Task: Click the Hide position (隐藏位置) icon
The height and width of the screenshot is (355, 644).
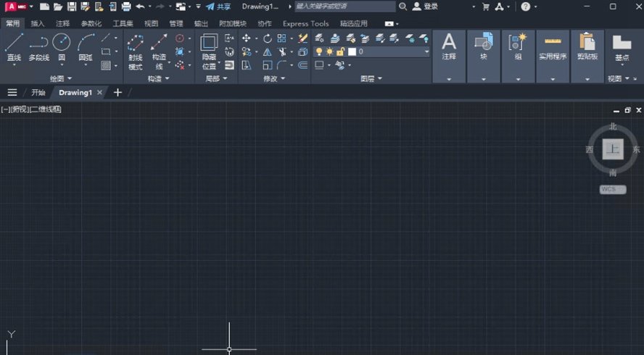Action: (209, 51)
